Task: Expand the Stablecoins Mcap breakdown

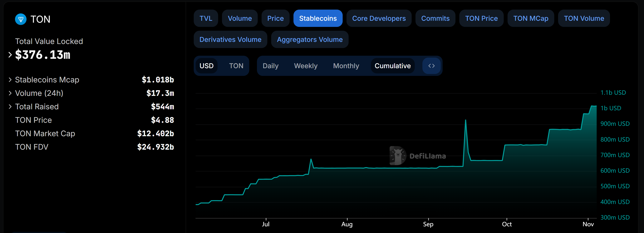Action: tap(10, 80)
